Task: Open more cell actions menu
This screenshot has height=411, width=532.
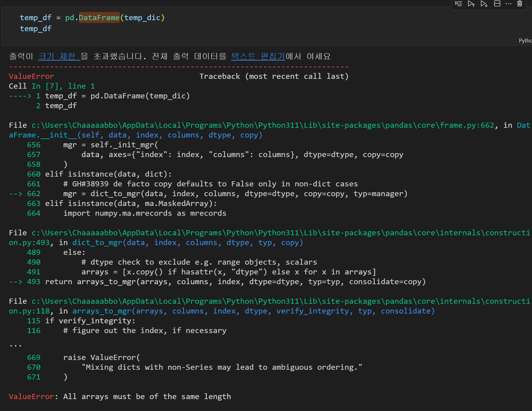Action: coord(508,4)
